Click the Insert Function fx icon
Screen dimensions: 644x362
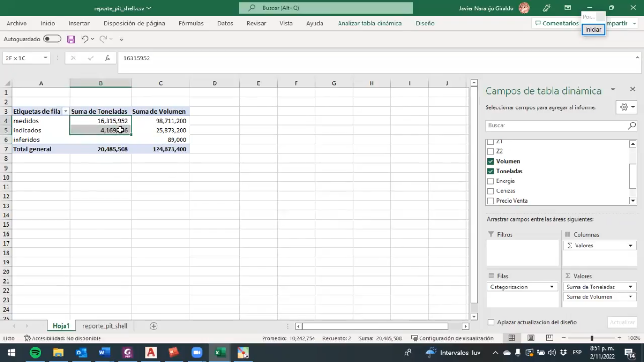[107, 58]
